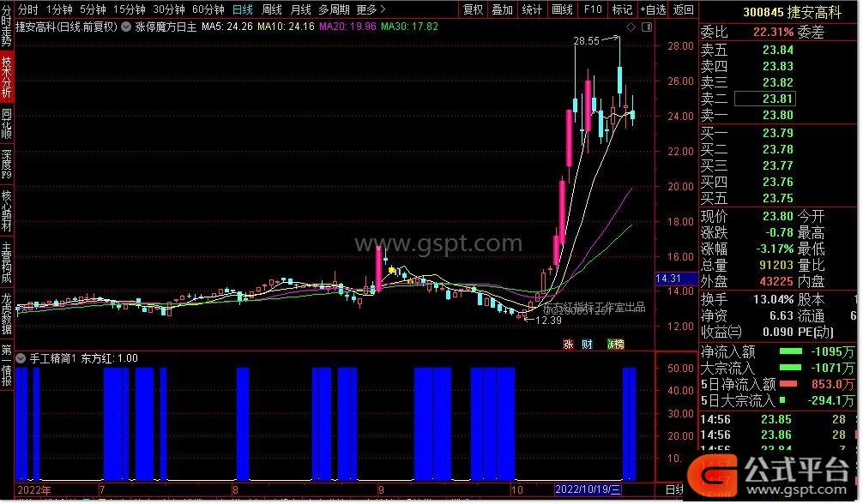Click the 买四 price 23.76
This screenshot has width=863, height=504.
click(x=778, y=182)
